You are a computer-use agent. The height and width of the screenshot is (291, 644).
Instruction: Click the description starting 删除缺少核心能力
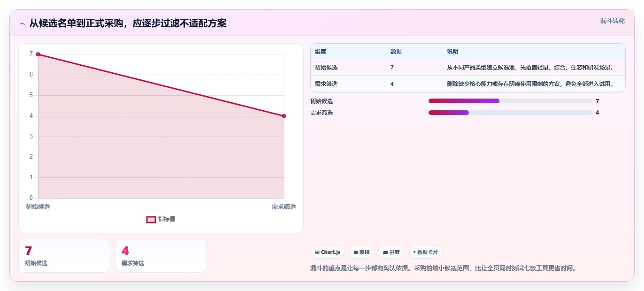[530, 84]
